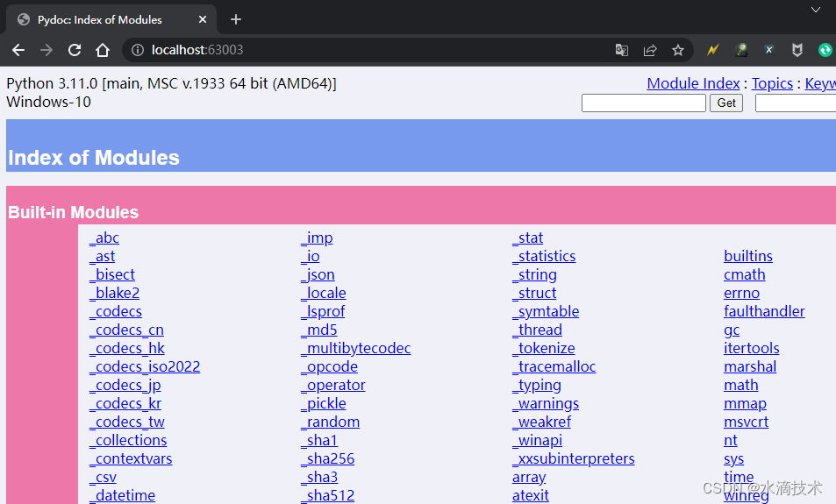Open the faulthandler module link

pyautogui.click(x=764, y=312)
